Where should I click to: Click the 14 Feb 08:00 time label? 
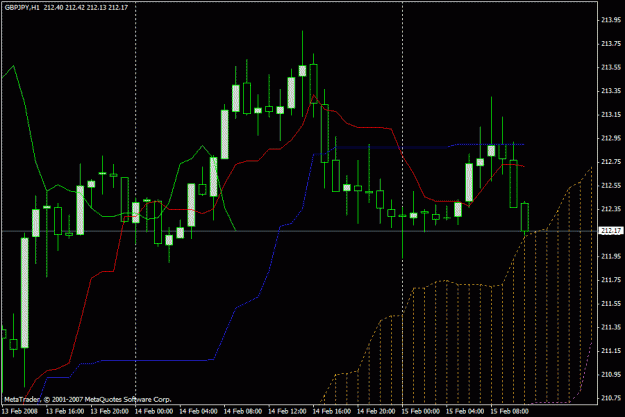[243, 411]
